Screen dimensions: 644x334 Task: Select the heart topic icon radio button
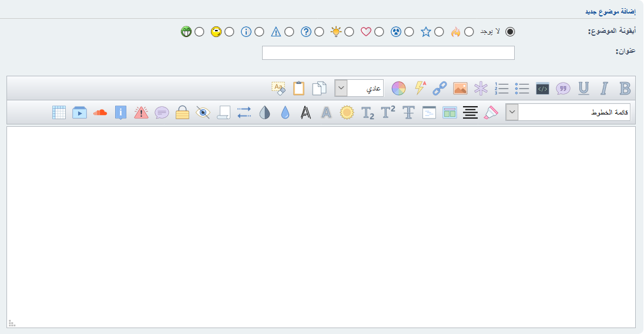(379, 32)
